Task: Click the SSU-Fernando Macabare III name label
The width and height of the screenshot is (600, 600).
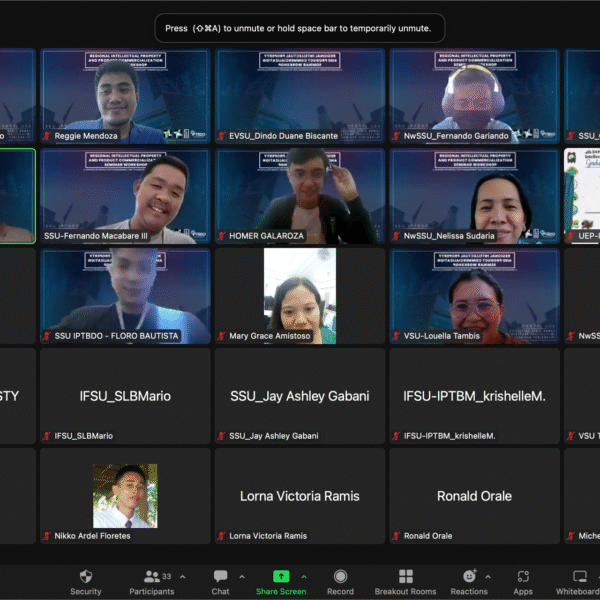Action: coord(96,236)
